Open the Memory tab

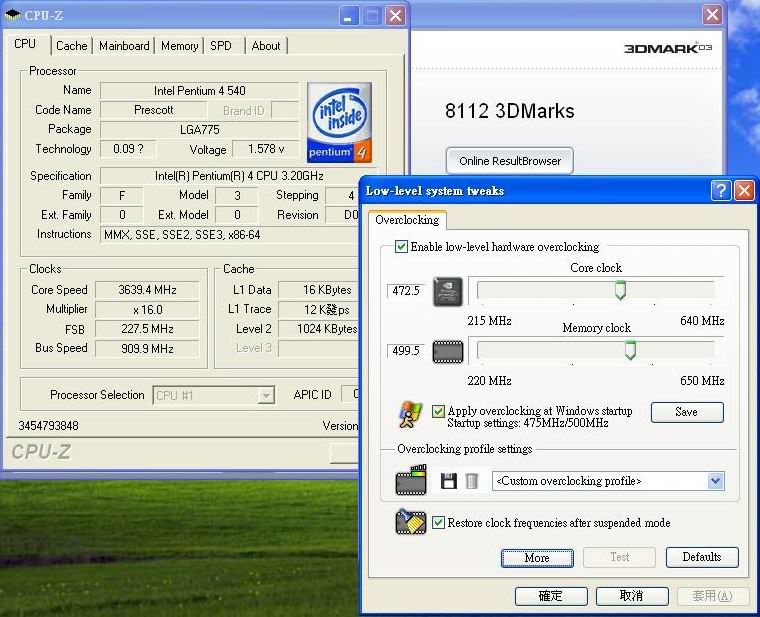[x=179, y=46]
